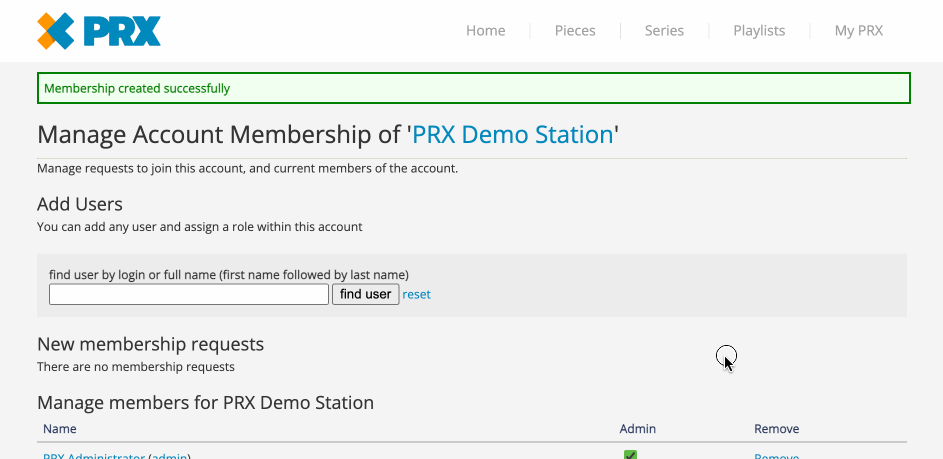Click the 'Add Users' heading
The image size is (943, 459).
tap(80, 205)
